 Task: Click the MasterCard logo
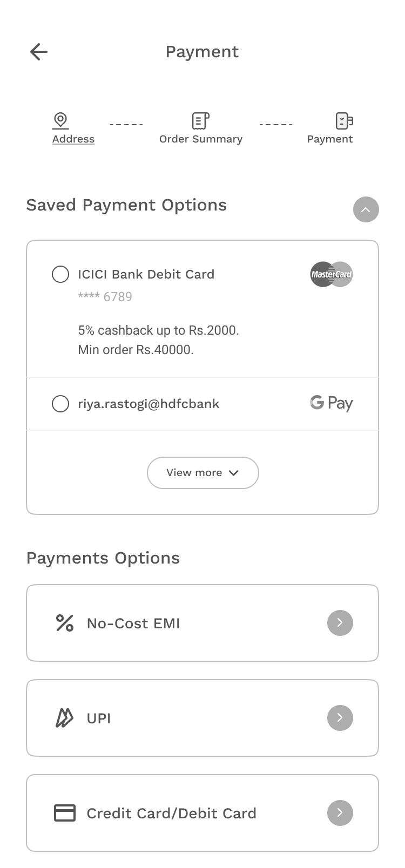click(331, 274)
